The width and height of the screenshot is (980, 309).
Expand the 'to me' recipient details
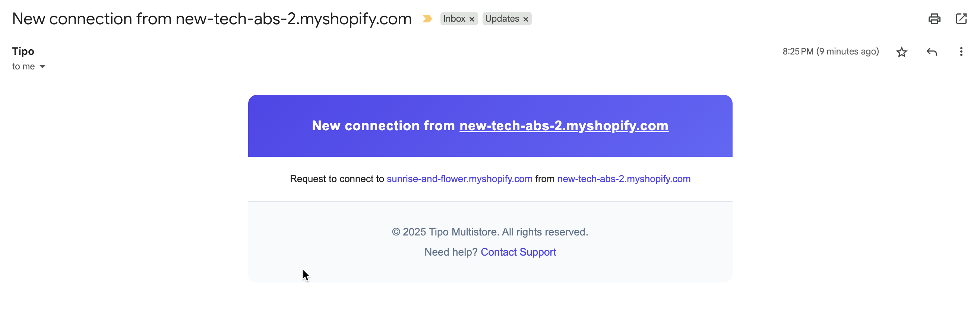coord(42,67)
